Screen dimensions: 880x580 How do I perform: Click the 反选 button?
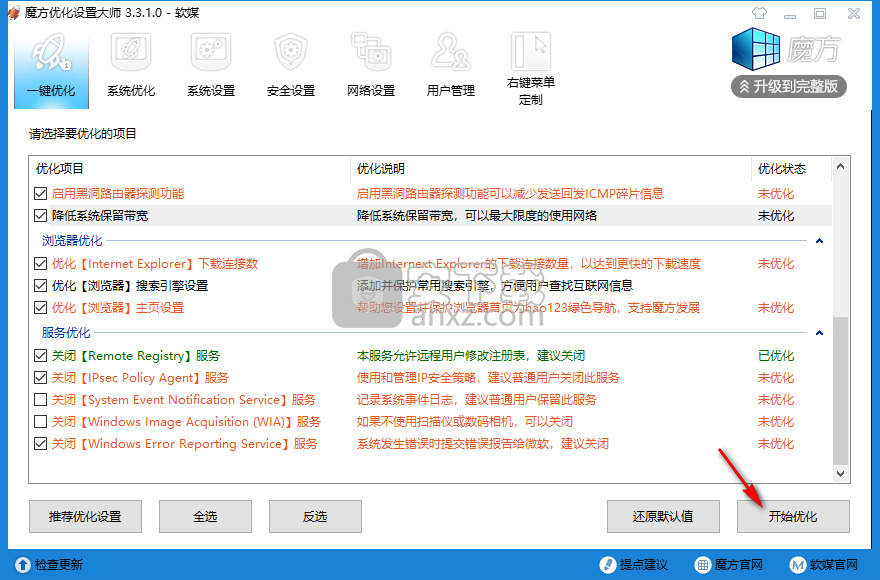click(x=315, y=517)
